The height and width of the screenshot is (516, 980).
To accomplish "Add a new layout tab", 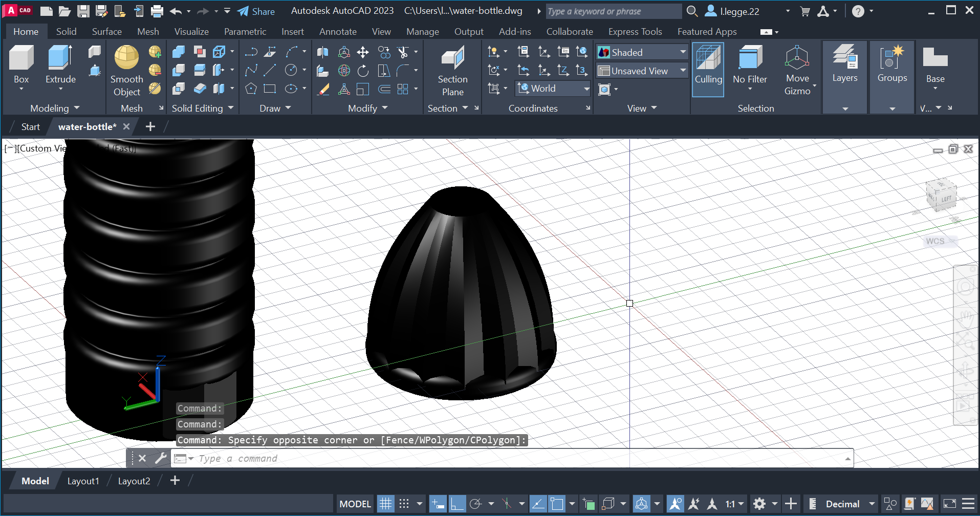I will 175,480.
